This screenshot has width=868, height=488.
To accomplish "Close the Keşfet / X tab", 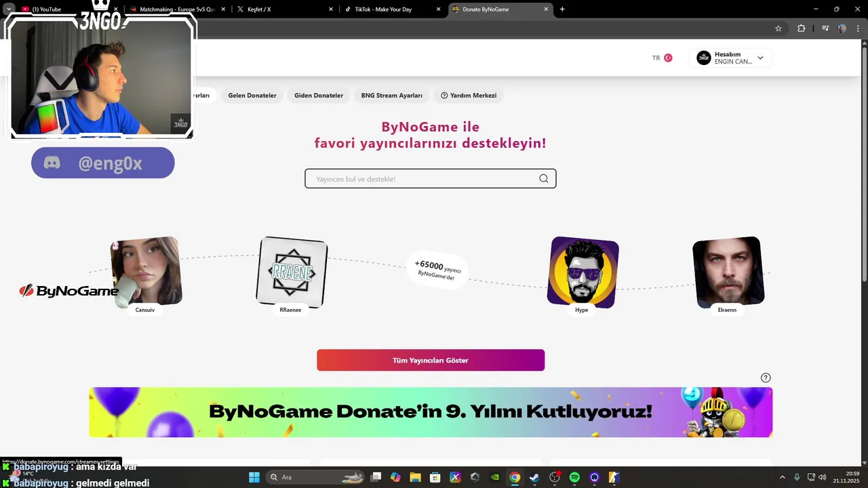I will pos(331,9).
